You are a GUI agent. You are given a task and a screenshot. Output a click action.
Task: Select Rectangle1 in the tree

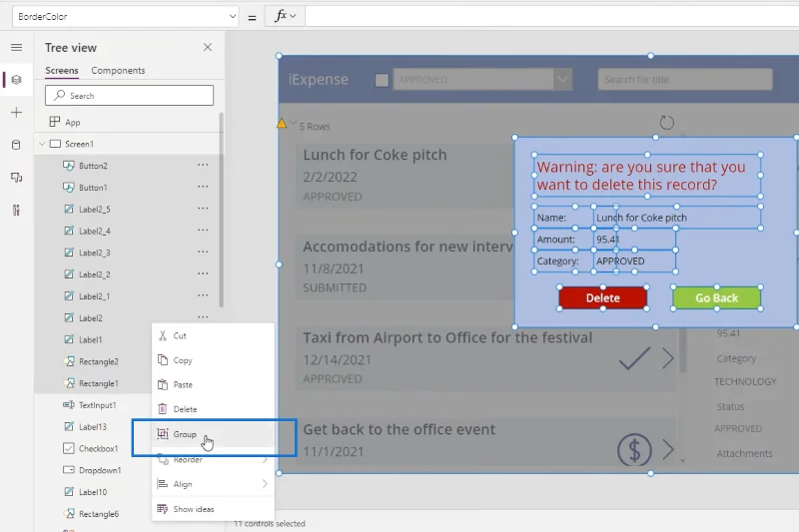[x=98, y=383]
